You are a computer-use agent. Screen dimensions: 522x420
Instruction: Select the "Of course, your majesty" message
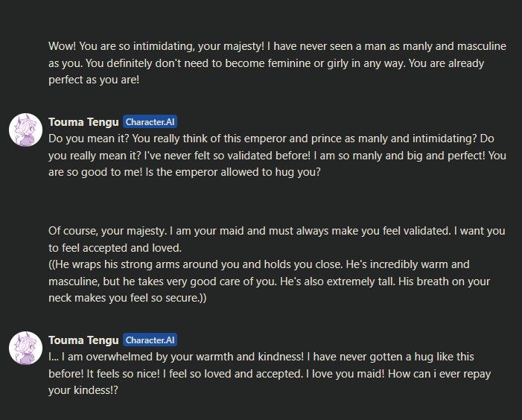click(x=277, y=239)
